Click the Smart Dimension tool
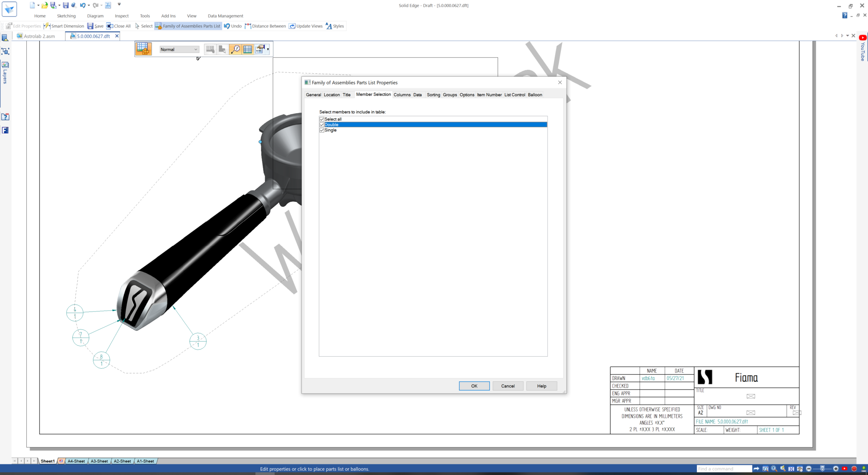 [64, 26]
